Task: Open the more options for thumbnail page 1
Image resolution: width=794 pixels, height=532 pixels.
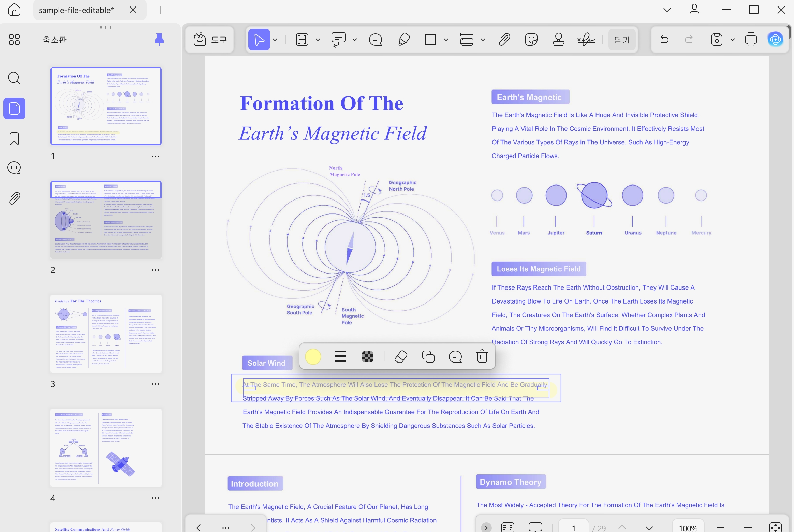Action: 156,156
